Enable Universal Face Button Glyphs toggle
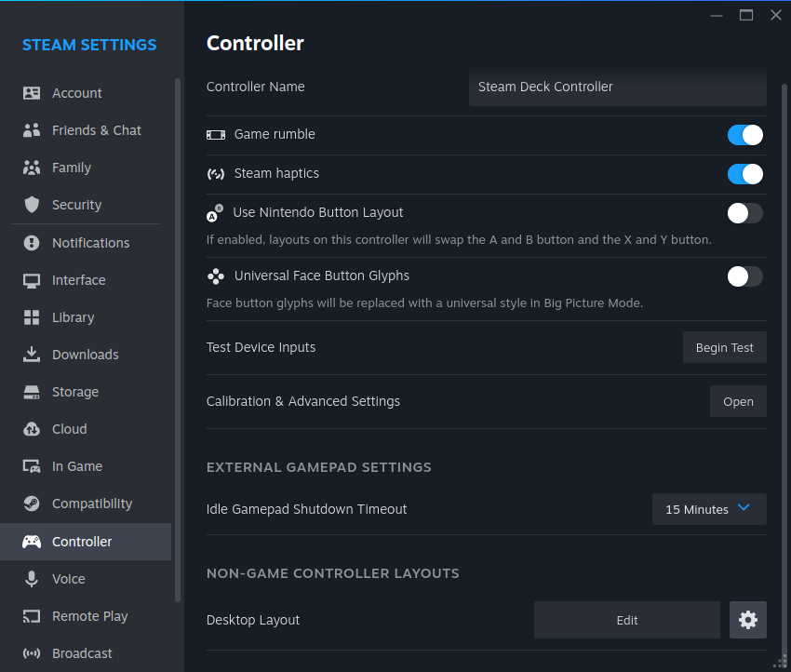The width and height of the screenshot is (791, 672). (x=744, y=276)
